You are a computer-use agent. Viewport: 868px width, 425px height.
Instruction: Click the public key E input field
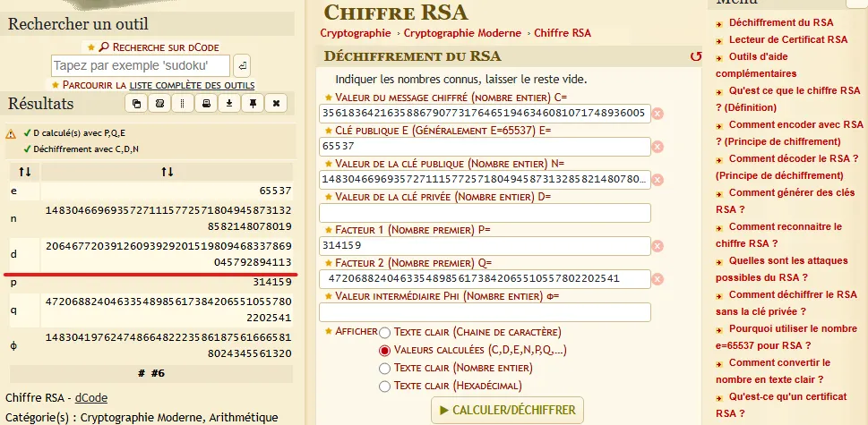485,147
